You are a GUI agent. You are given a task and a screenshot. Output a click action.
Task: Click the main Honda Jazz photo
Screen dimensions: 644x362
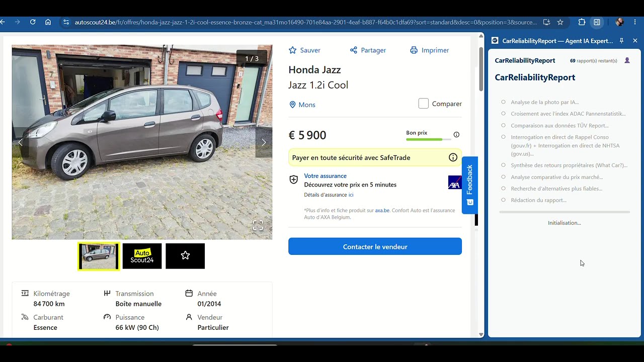[142, 142]
